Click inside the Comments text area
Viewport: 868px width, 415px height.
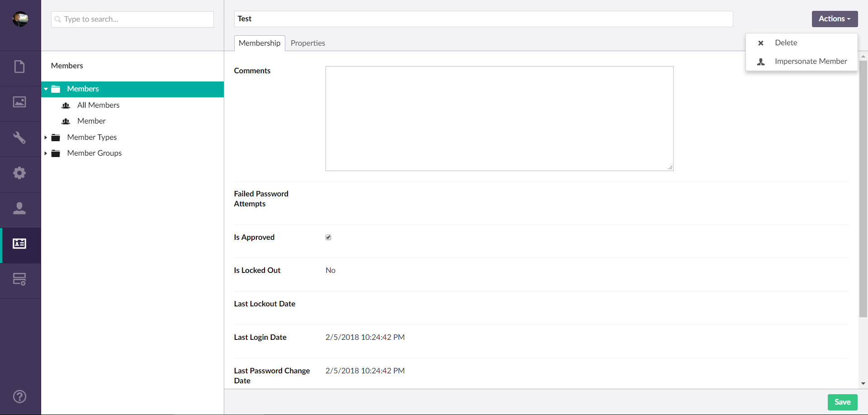pos(499,119)
